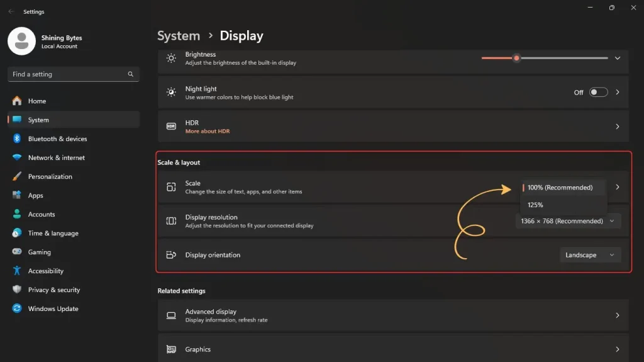Toggle the Night light switch on
This screenshot has width=644, height=362.
[x=598, y=92]
